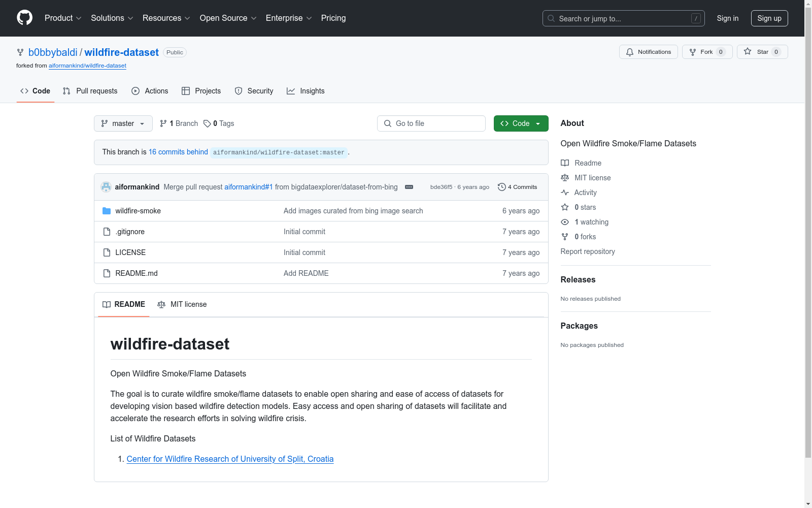Star the repository
Screen dimensions: 812x508
(x=762, y=52)
